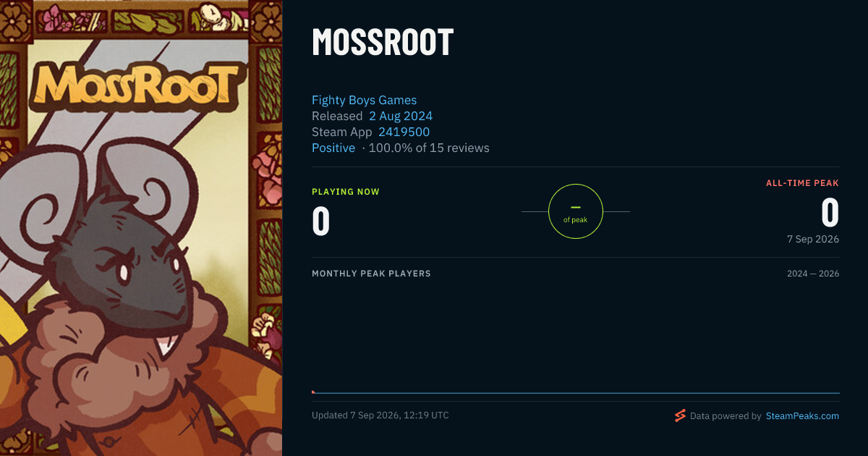Click the all-time peak date 7 Sep 2026

[813, 239]
